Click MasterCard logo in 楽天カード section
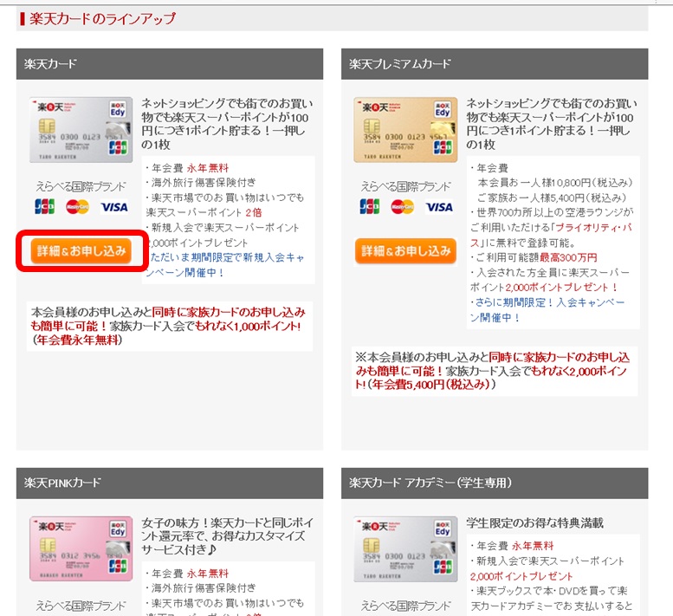Image resolution: width=673 pixels, height=616 pixels. pos(78,207)
